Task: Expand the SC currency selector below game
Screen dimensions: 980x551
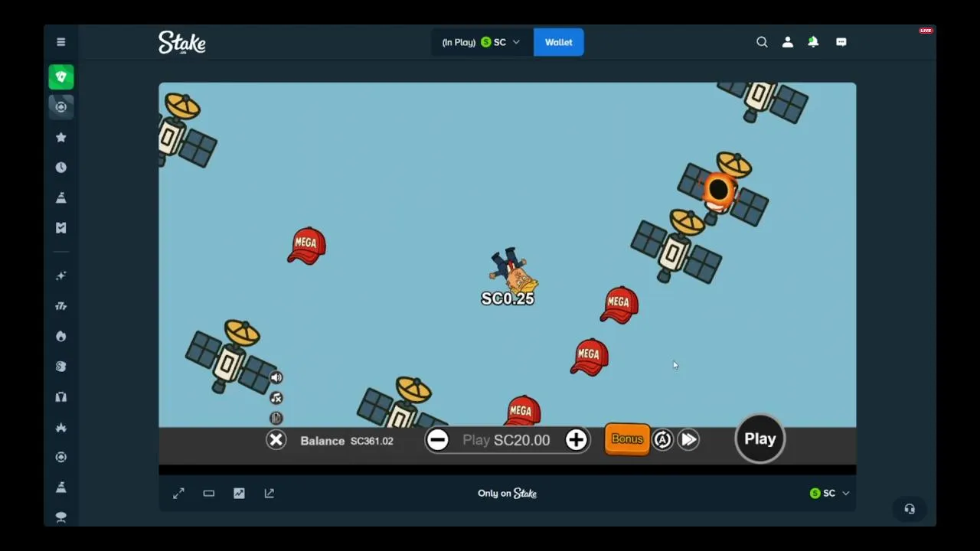Action: pos(830,494)
